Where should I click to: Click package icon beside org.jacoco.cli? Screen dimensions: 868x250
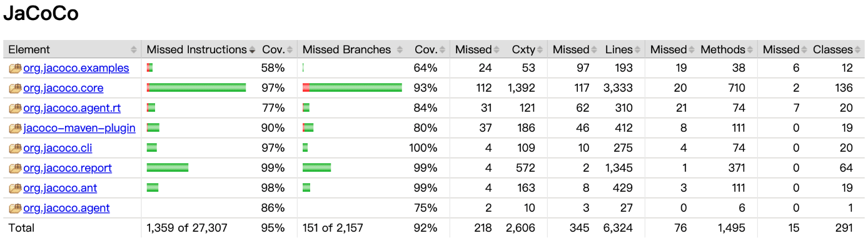click(15, 148)
